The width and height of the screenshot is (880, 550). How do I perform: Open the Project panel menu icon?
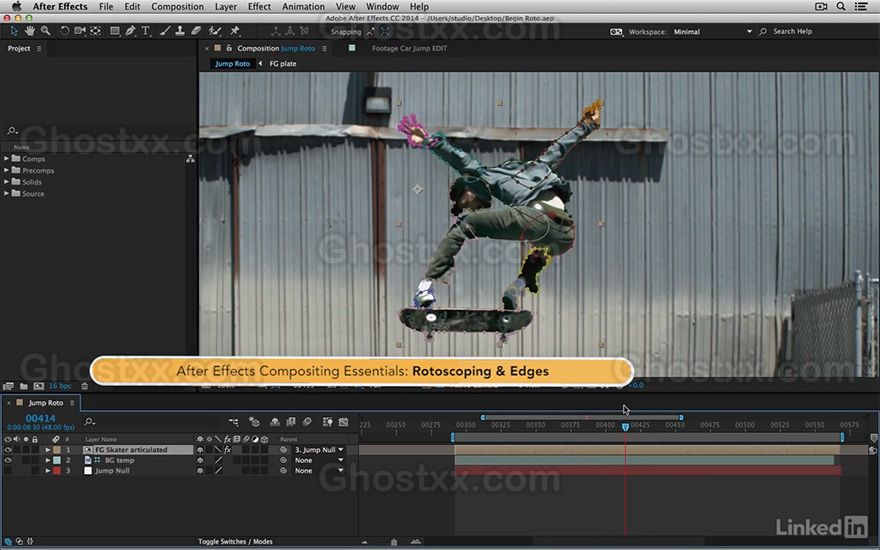(39, 48)
